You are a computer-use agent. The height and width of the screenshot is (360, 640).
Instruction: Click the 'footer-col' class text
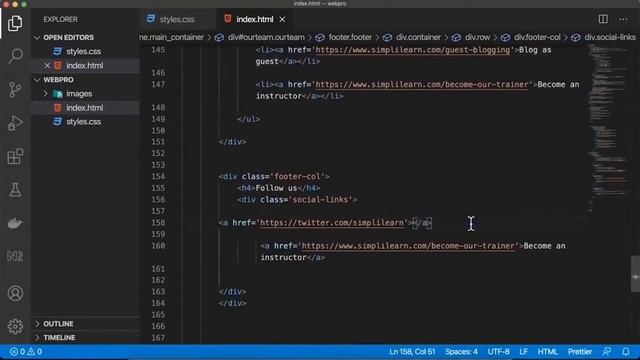(x=297, y=177)
